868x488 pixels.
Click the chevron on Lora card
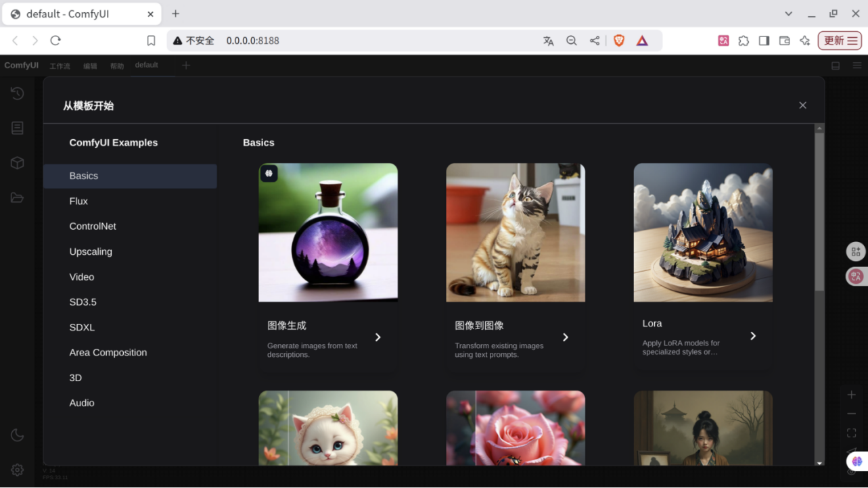click(x=753, y=336)
